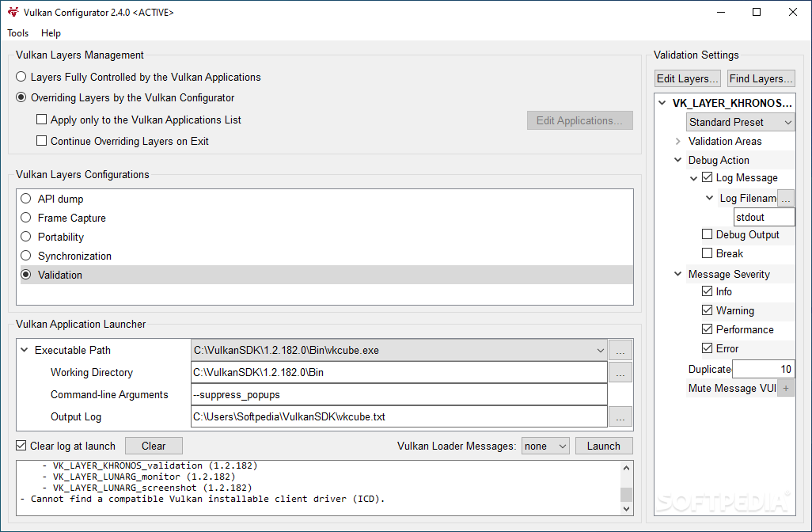Expand the Validation Areas node

678,141
